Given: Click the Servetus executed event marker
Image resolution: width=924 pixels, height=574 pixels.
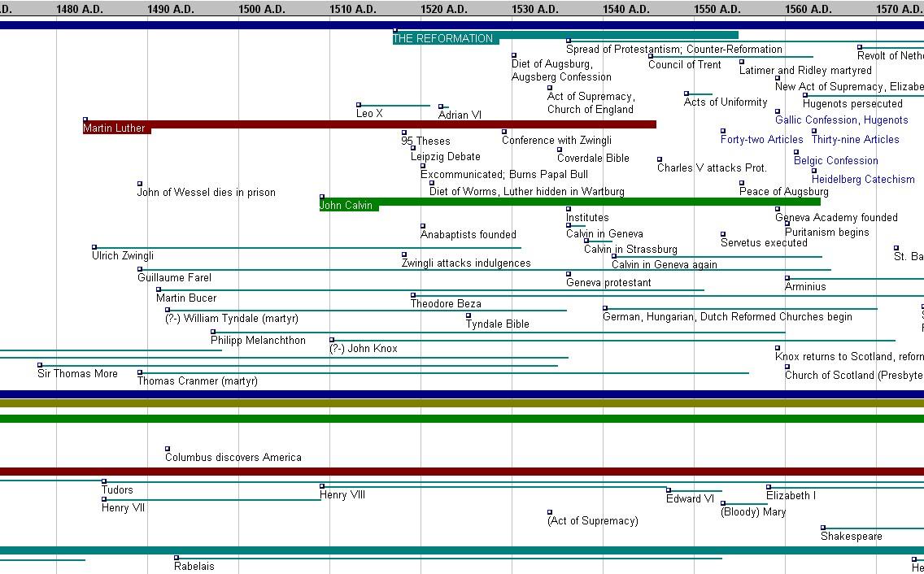Looking at the screenshot, I should coord(764,243).
